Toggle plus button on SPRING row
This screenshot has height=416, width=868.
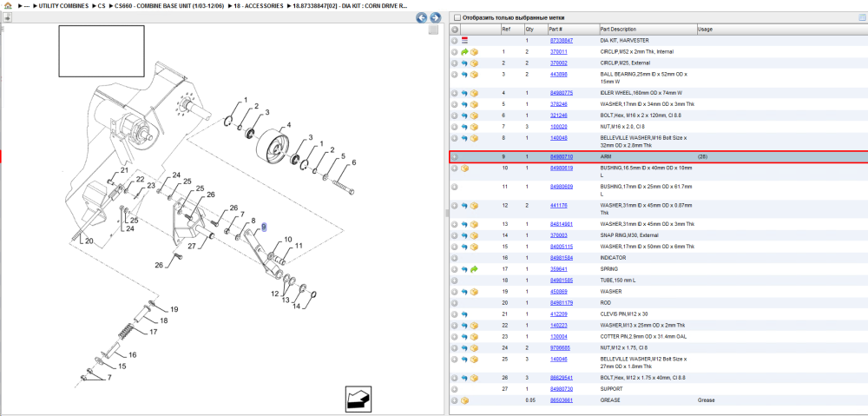point(455,269)
